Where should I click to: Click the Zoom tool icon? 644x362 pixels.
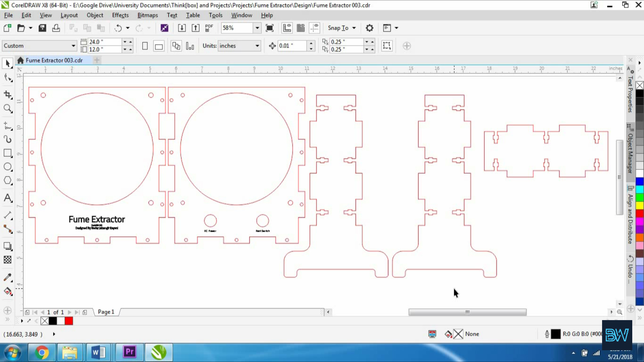click(7, 109)
